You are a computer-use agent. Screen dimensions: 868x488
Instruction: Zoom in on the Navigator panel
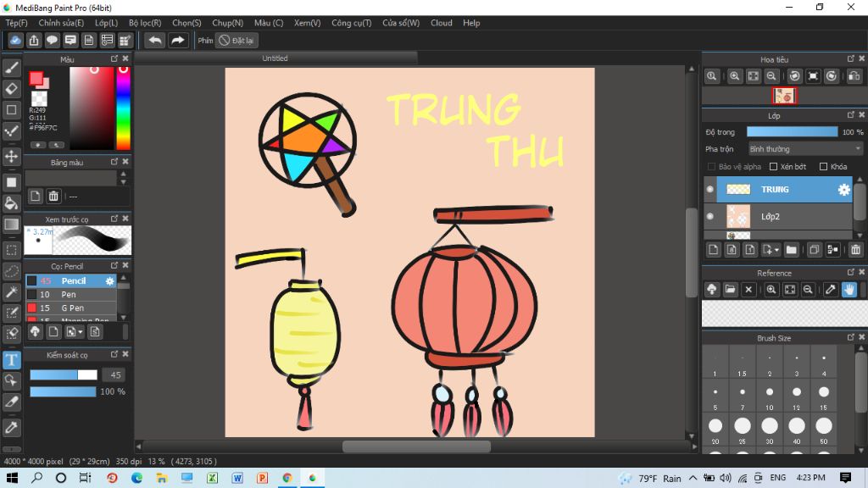click(735, 76)
